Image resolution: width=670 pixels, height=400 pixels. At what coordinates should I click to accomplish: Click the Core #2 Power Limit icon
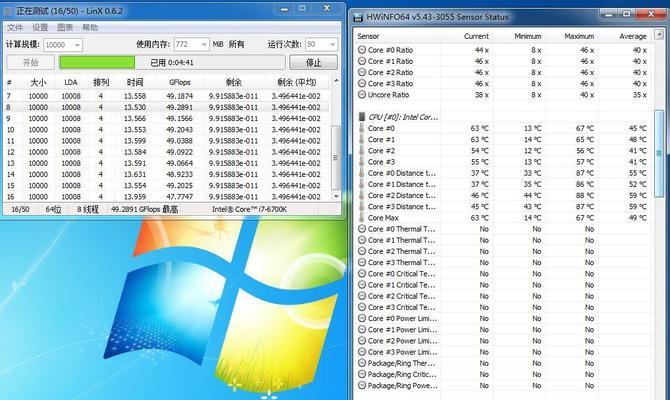point(362,341)
